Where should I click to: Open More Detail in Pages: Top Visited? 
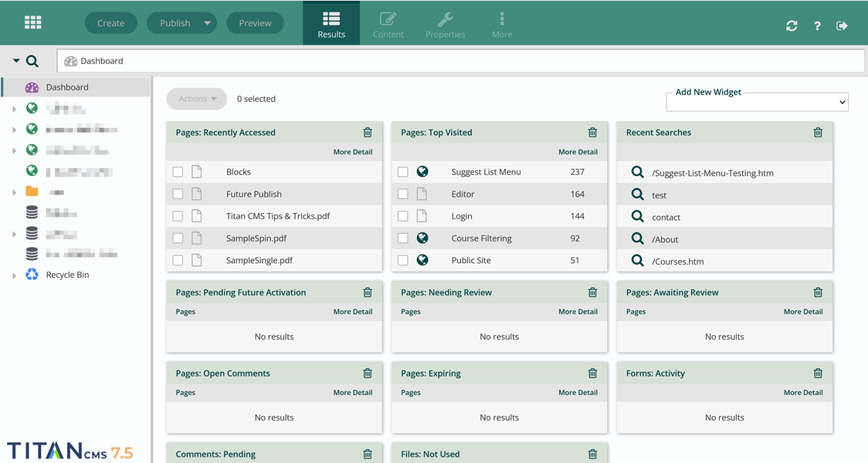tap(578, 152)
